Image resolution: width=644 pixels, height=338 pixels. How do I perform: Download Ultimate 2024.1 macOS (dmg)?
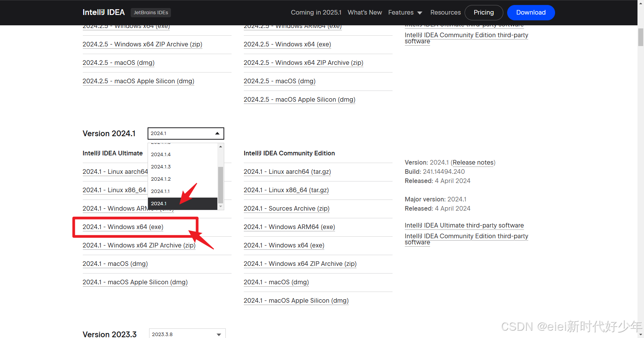click(115, 264)
